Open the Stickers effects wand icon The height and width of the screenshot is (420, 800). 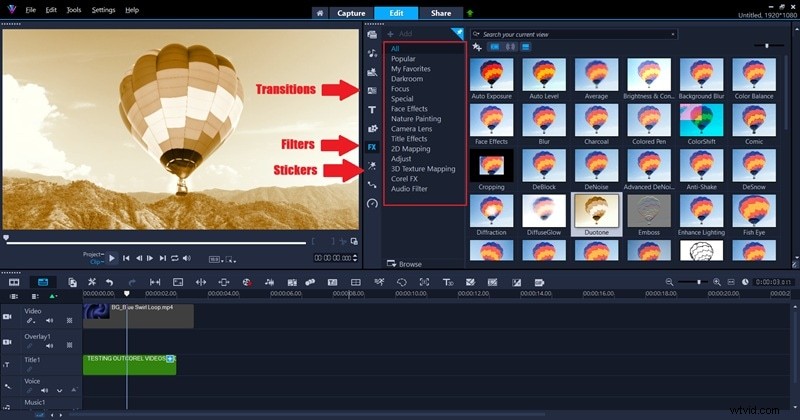pos(372,165)
